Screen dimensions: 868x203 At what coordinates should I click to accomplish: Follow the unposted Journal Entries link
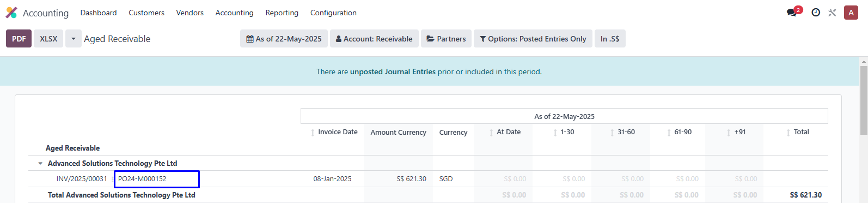[x=393, y=71]
